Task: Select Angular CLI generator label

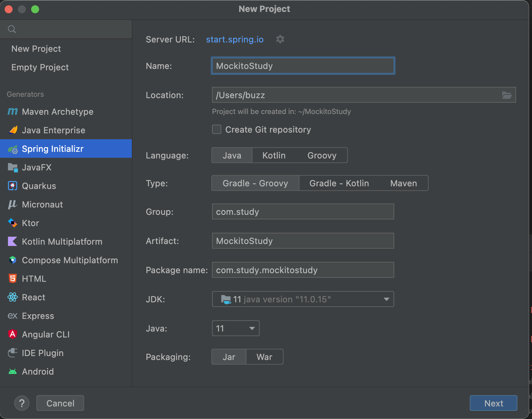Action: coord(46,334)
